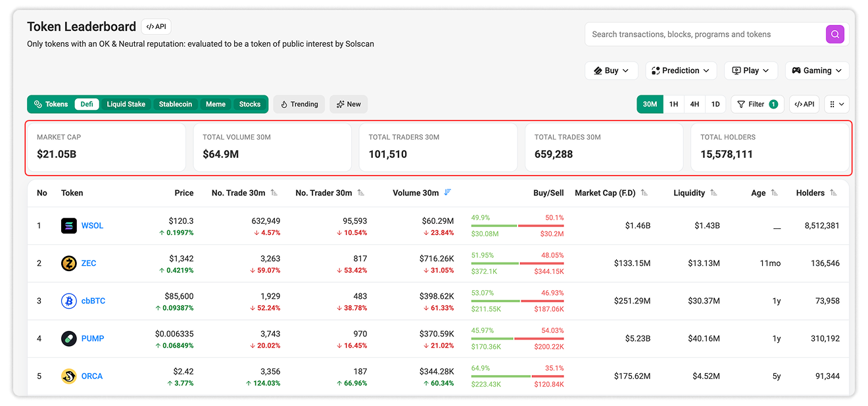
Task: Click the search transactions input field
Action: point(705,34)
